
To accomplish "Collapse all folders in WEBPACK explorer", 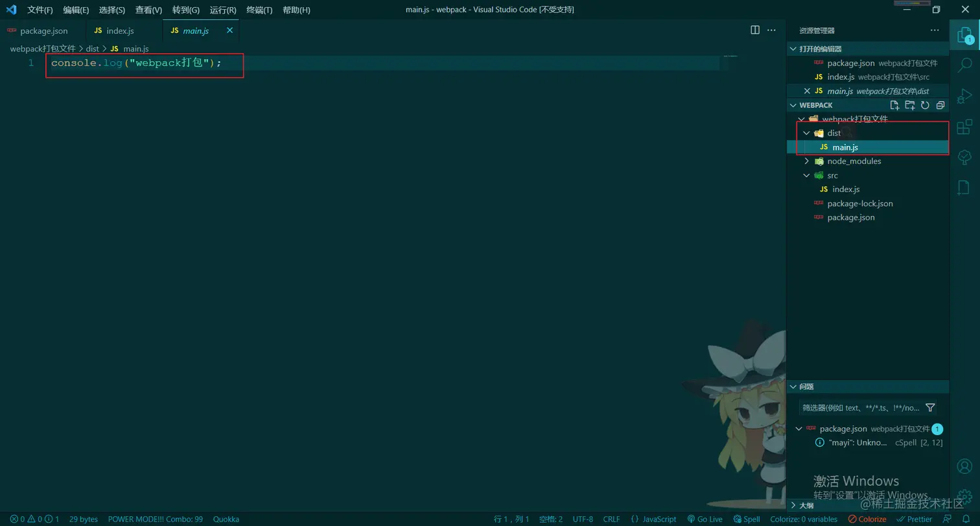I will 940,105.
